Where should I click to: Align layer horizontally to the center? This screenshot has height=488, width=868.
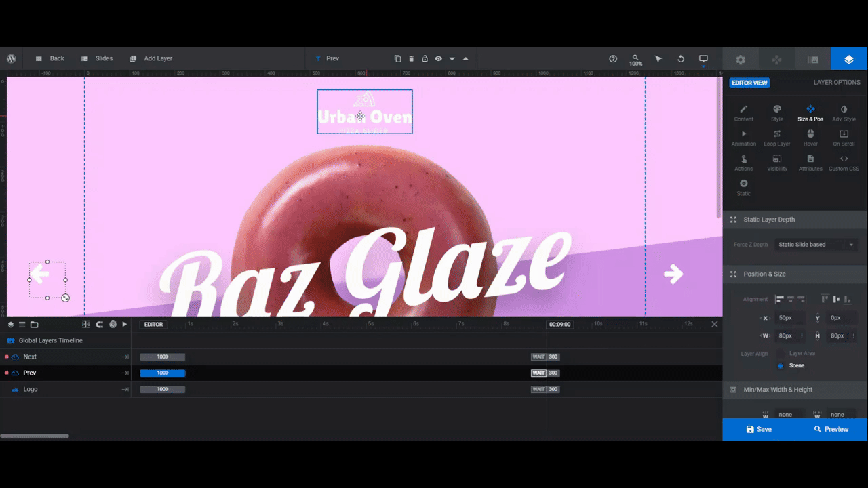click(790, 299)
